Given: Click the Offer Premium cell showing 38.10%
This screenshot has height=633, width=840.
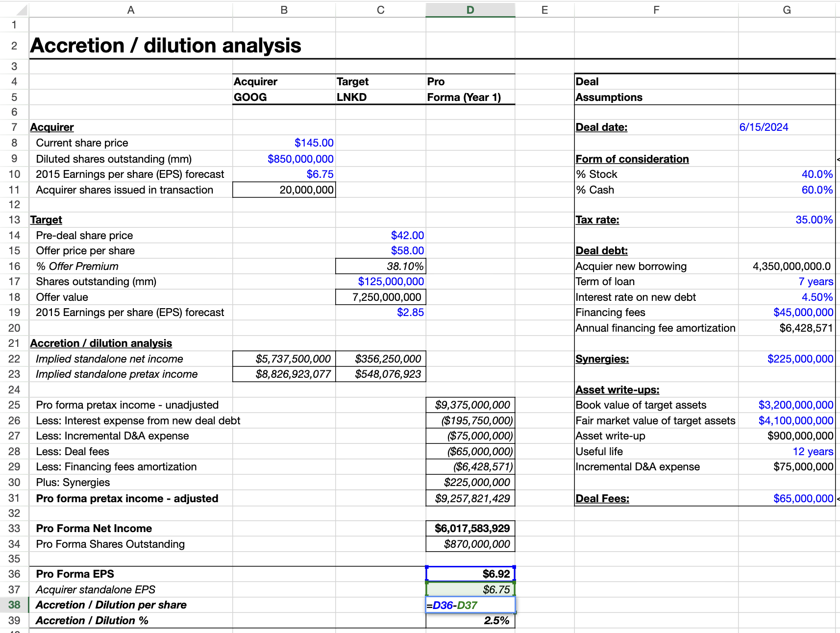Looking at the screenshot, I should (380, 266).
